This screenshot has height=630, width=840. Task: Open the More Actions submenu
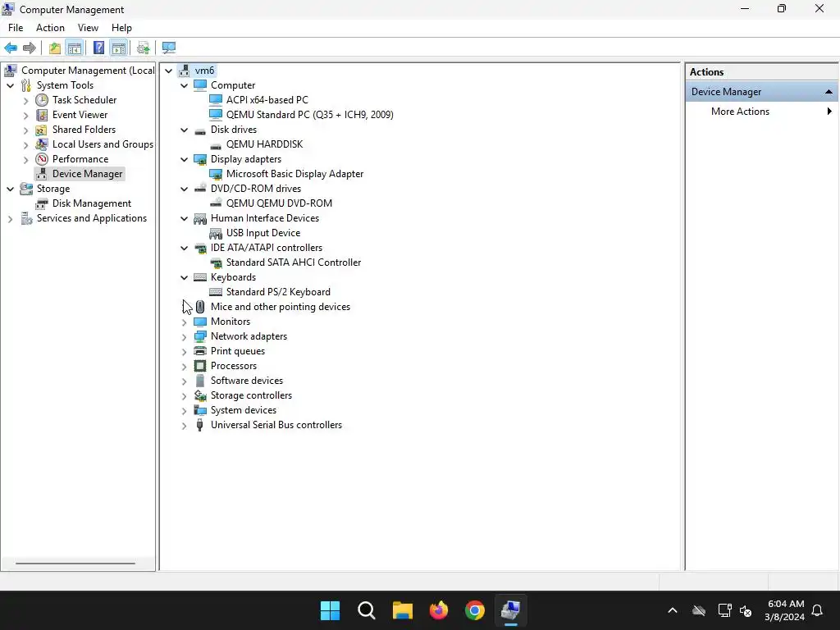(x=761, y=112)
